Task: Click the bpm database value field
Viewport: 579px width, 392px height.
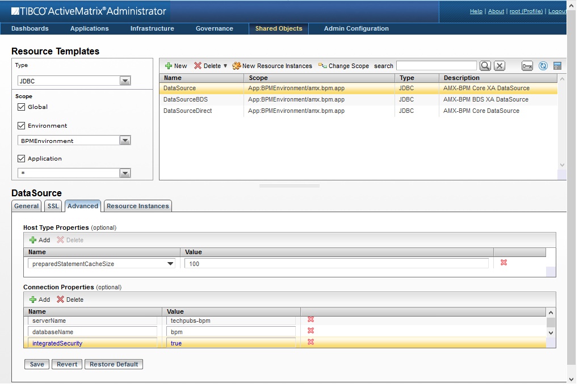Action: tap(231, 332)
